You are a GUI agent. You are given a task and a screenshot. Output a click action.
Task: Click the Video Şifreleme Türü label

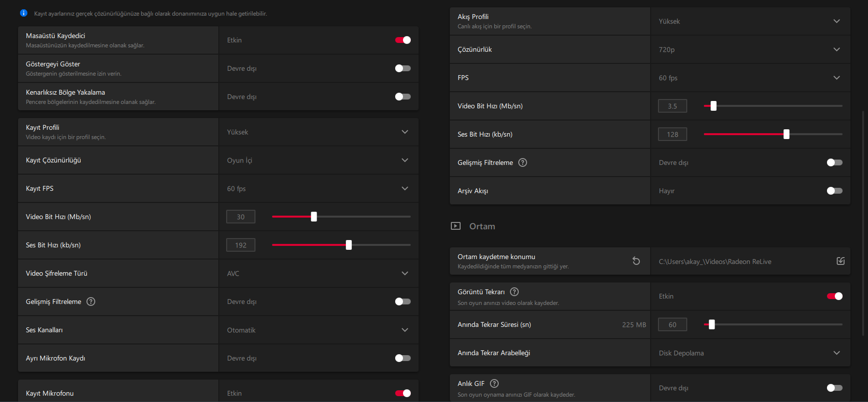57,273
